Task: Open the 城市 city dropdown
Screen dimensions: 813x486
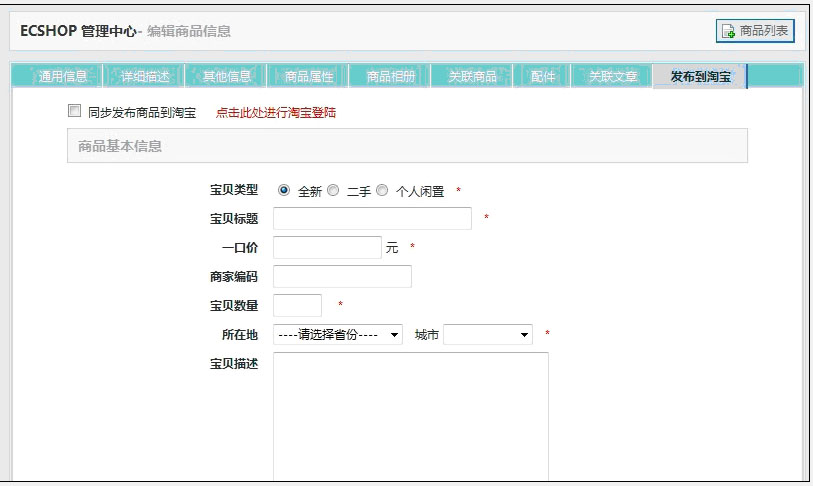Action: point(488,335)
